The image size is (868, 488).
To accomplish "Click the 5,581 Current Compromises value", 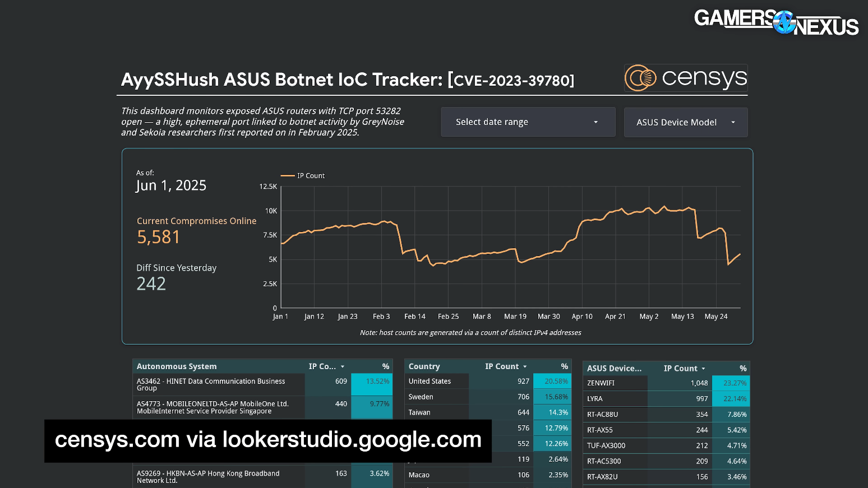I will click(x=159, y=237).
